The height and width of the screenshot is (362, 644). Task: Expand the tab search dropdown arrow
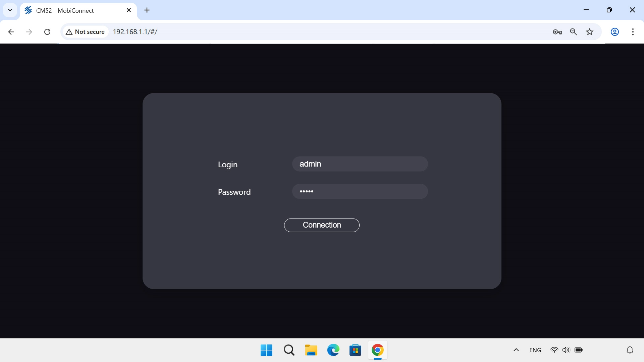pos(10,10)
